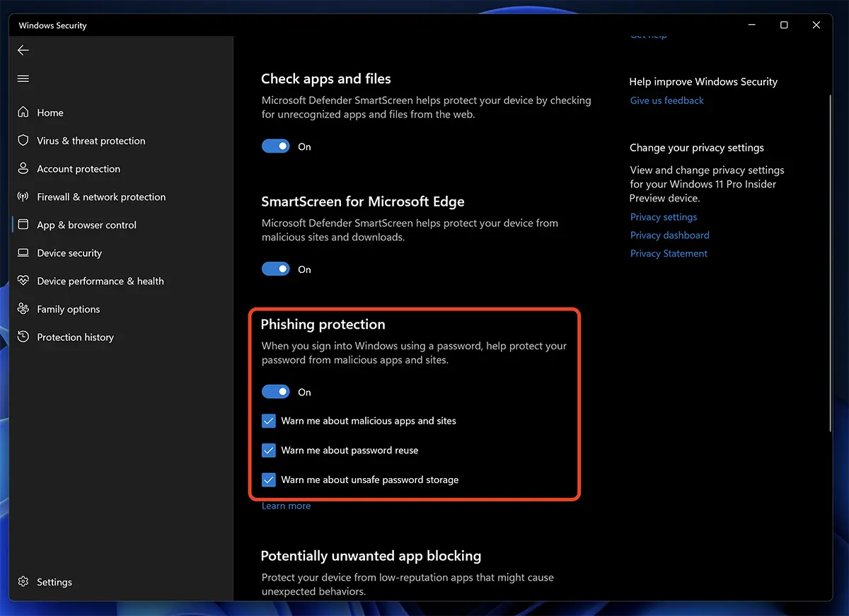Image resolution: width=849 pixels, height=616 pixels.
Task: Click the Virus & threat protection shield icon
Action: click(x=23, y=141)
